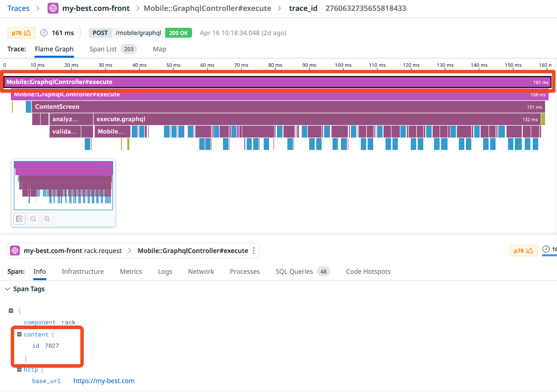
Task: Click the id 7027 tag value
Action: click(52, 346)
